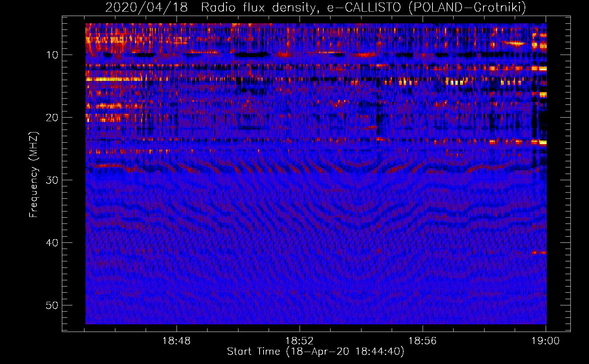
Task: Click the 'Start Time (18-Apr-20 18:44:40)' label
Action: [316, 352]
